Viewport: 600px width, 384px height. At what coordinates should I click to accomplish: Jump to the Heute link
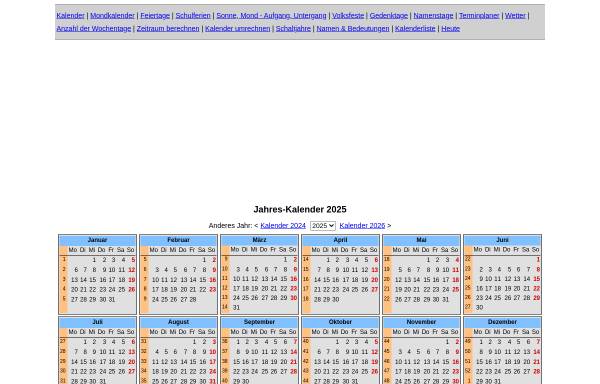tap(450, 29)
